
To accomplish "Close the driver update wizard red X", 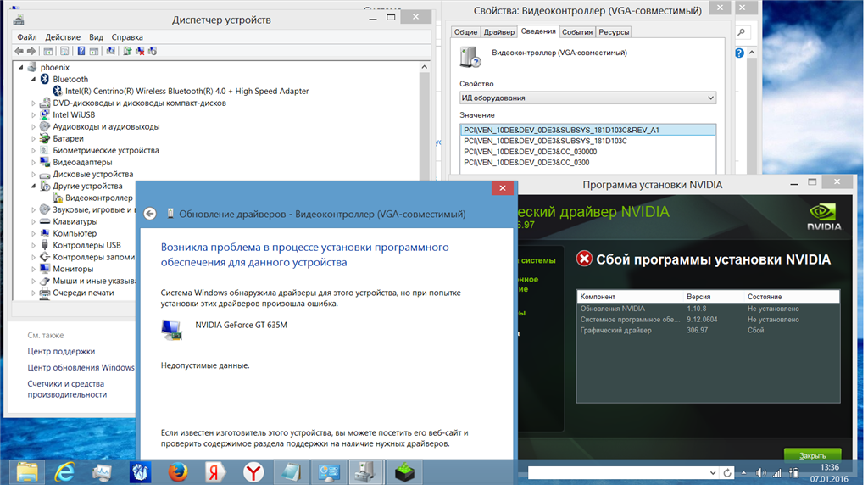I will click(502, 188).
